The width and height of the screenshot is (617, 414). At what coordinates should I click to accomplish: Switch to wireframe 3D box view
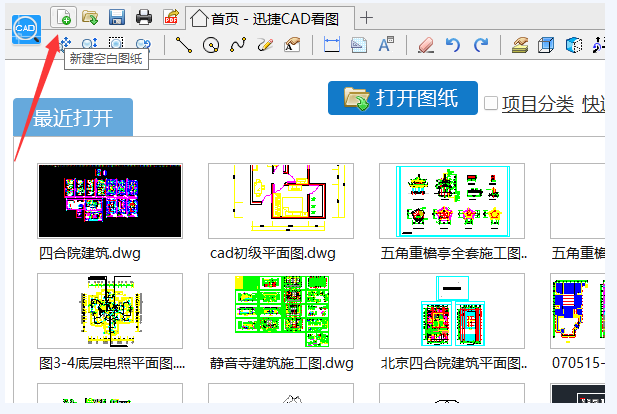[546, 45]
